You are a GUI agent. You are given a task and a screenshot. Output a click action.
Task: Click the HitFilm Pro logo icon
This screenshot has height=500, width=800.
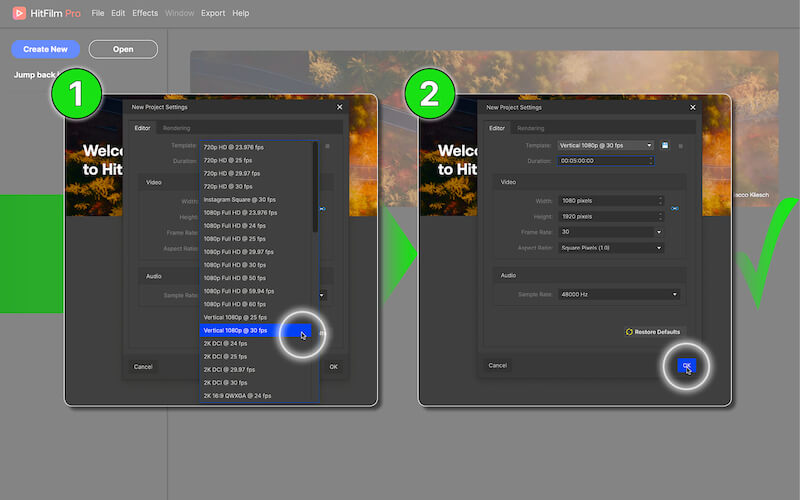click(19, 13)
